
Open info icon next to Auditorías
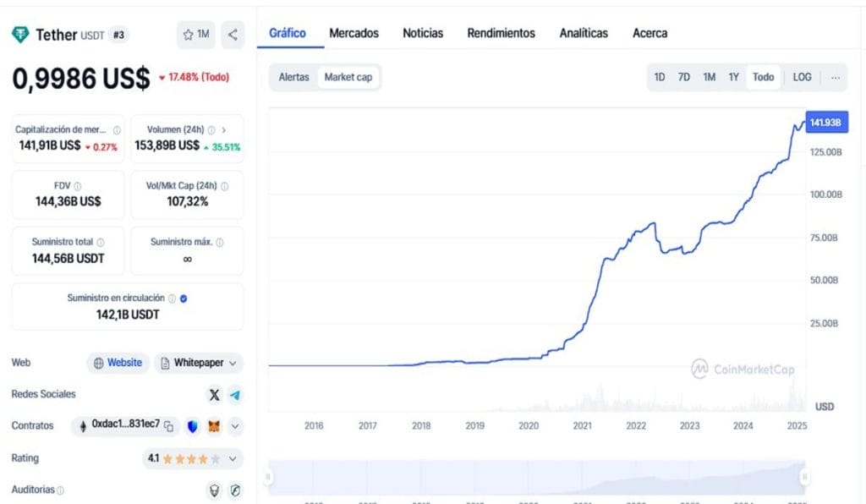60,490
